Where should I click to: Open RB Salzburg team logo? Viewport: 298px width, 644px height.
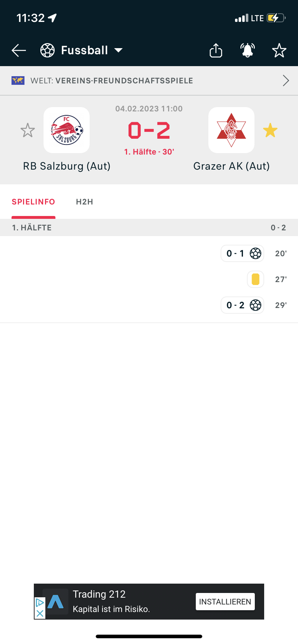[67, 130]
